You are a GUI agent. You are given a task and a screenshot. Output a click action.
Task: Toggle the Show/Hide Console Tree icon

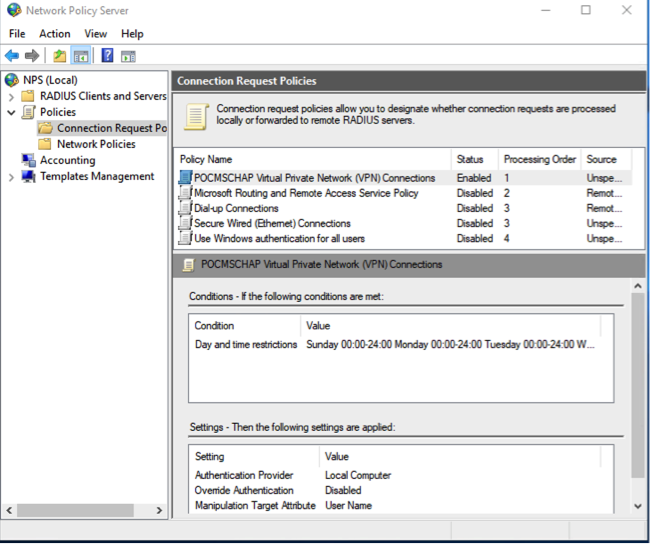[81, 56]
